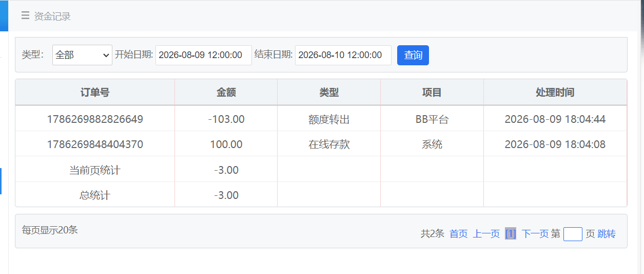Open the 类型 dropdown showing 全部
This screenshot has height=274, width=644.
82,55
